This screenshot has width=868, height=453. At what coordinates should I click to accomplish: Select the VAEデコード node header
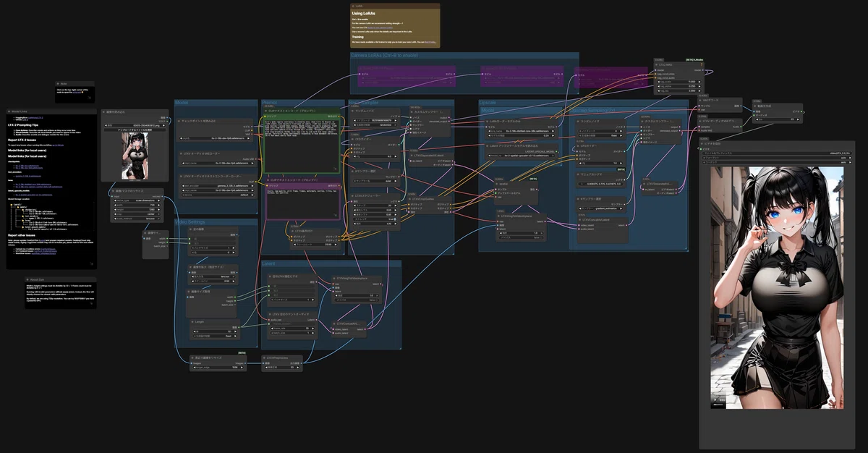(720, 100)
